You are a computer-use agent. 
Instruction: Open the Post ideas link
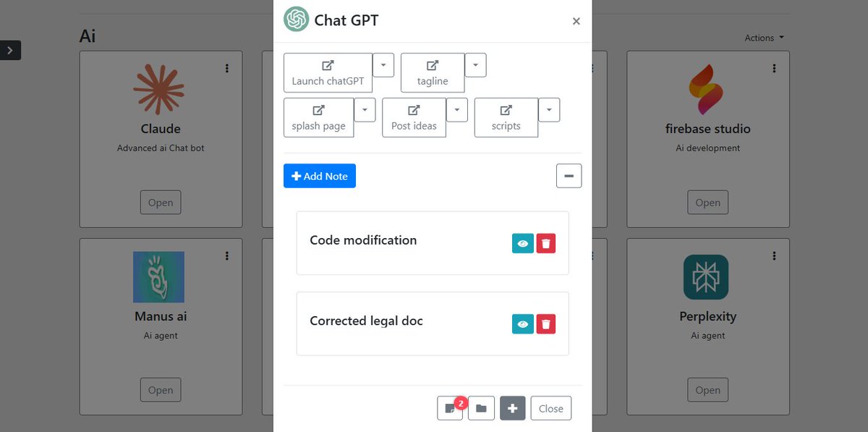[x=414, y=117]
